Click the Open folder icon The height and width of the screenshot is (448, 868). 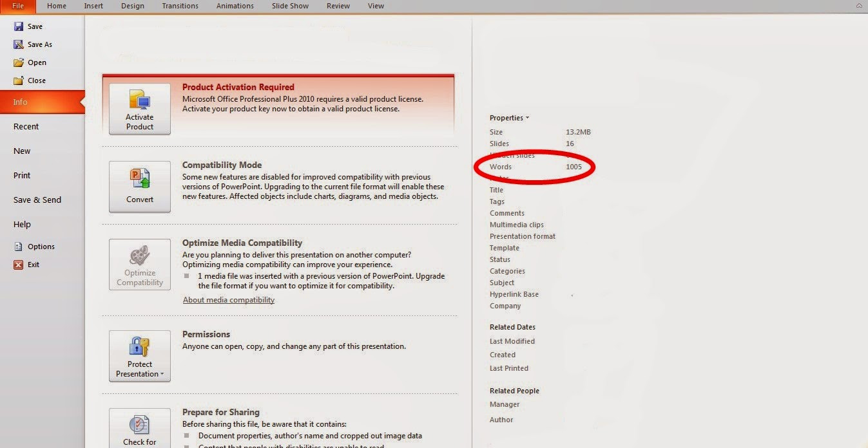(19, 62)
